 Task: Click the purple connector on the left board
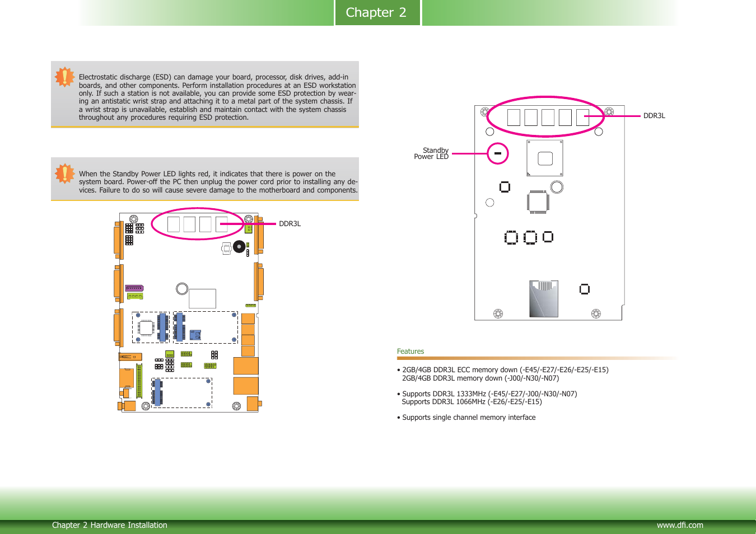[134, 288]
